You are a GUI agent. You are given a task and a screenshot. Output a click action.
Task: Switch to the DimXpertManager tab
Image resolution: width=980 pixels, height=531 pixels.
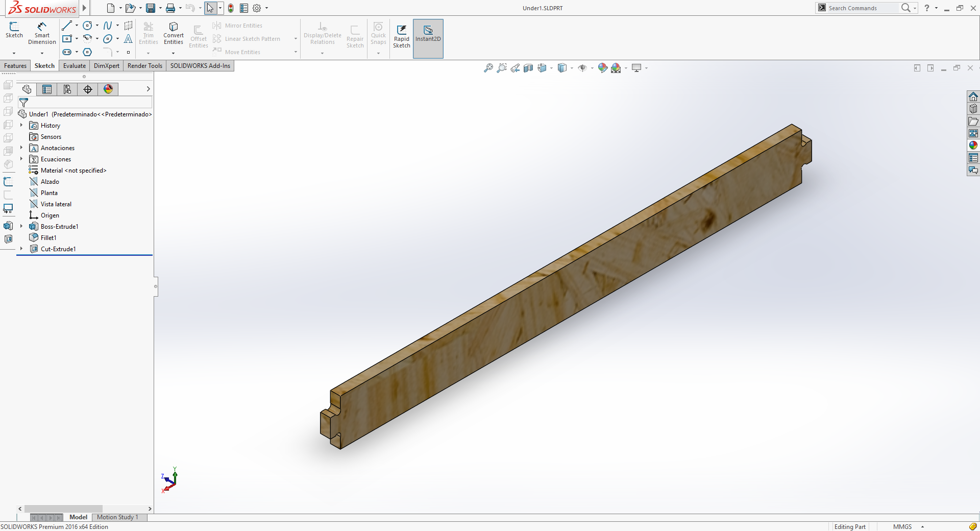point(88,89)
